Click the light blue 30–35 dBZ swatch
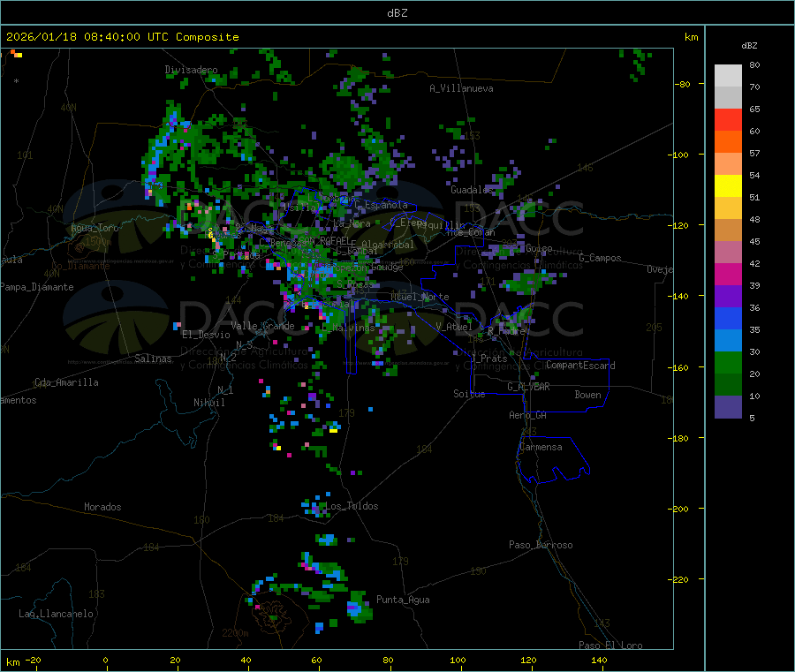 (728, 341)
